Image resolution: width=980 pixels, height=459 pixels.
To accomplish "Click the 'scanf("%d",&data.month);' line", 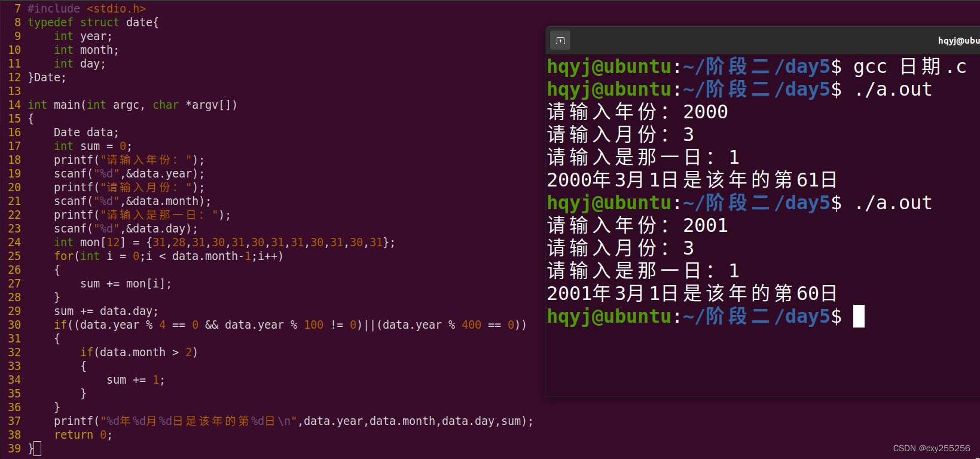I will point(132,201).
